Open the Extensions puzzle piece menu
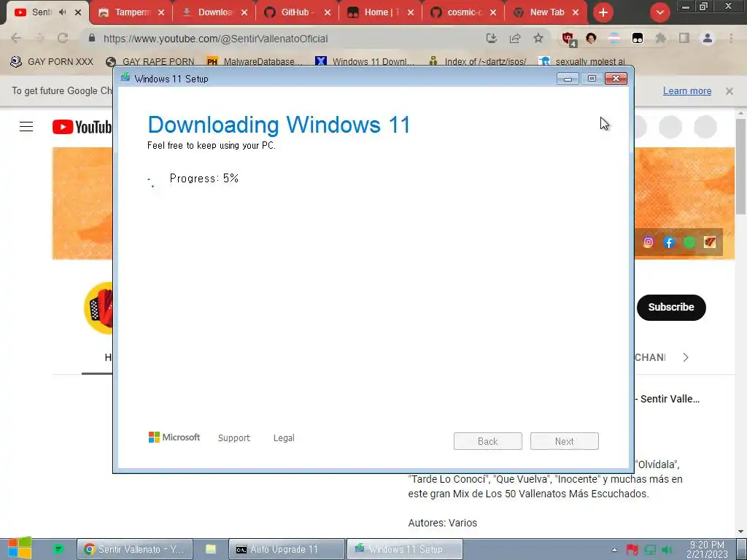Image resolution: width=747 pixels, height=560 pixels. 661,39
